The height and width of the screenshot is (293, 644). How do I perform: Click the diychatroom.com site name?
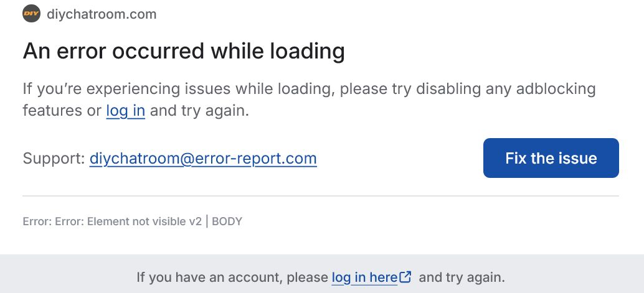(102, 14)
